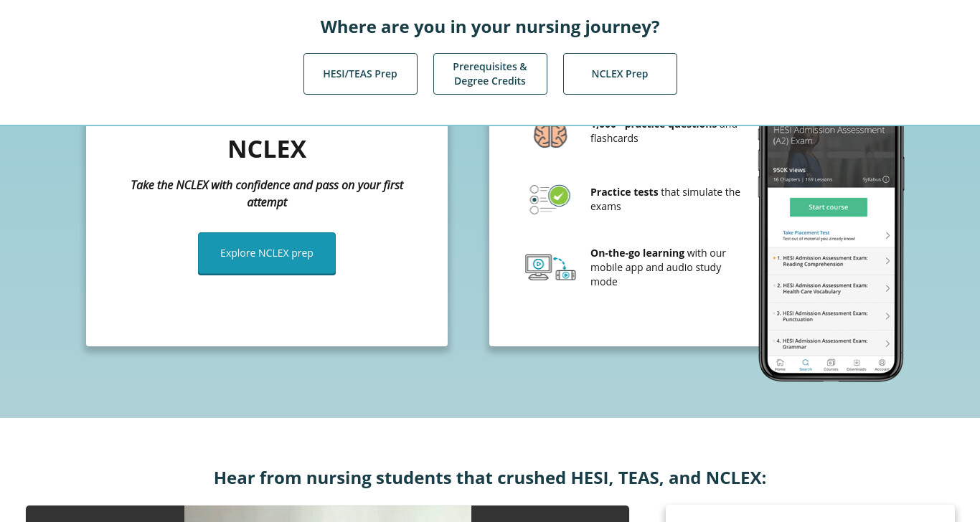Tap the Downloads icon in phone mockup
The height and width of the screenshot is (522, 980).
857,364
